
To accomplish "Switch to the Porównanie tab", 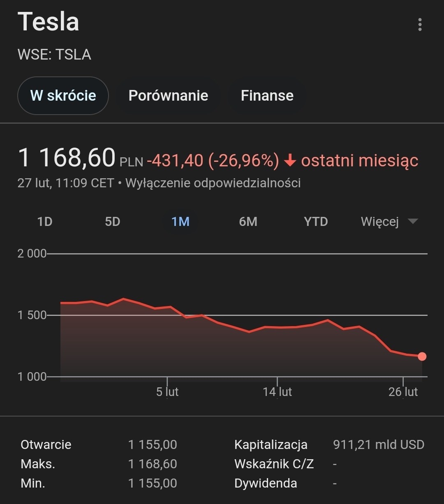I will point(168,96).
